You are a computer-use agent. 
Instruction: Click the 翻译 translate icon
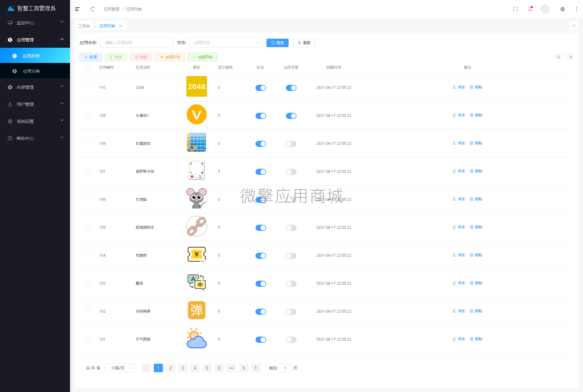[x=197, y=282]
